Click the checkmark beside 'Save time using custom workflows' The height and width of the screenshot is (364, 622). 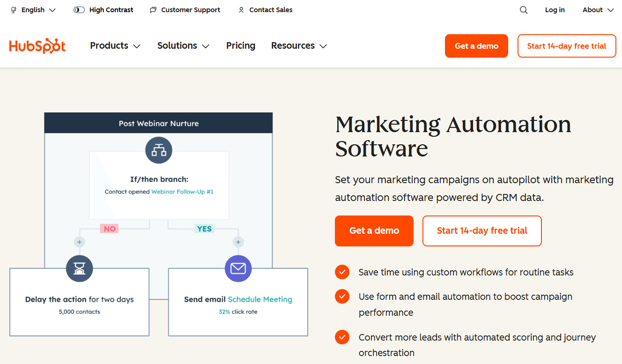(x=342, y=272)
